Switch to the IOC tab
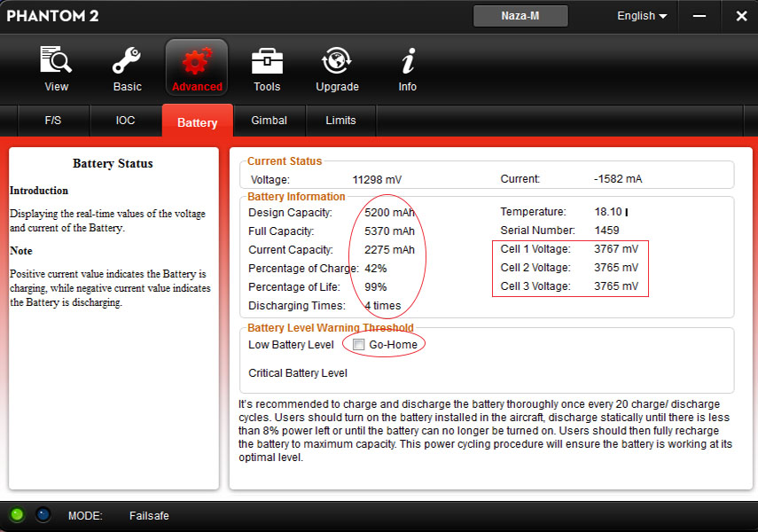This screenshot has width=758, height=532. (x=125, y=121)
